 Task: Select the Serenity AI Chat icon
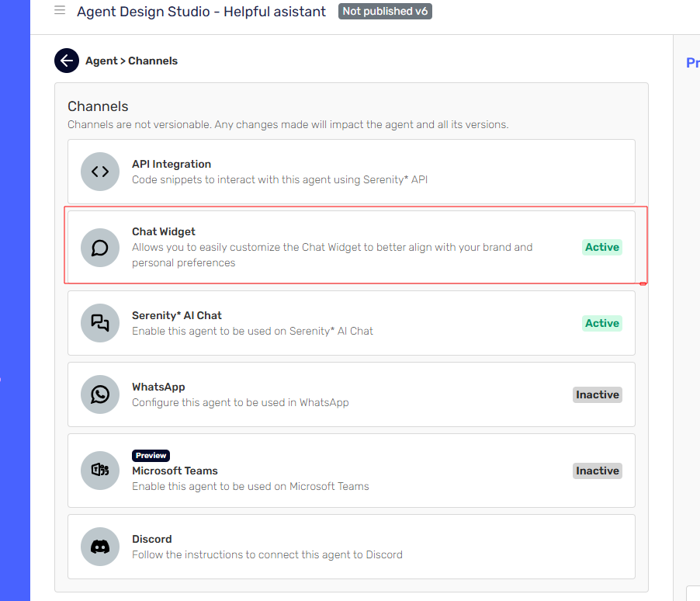tap(100, 323)
